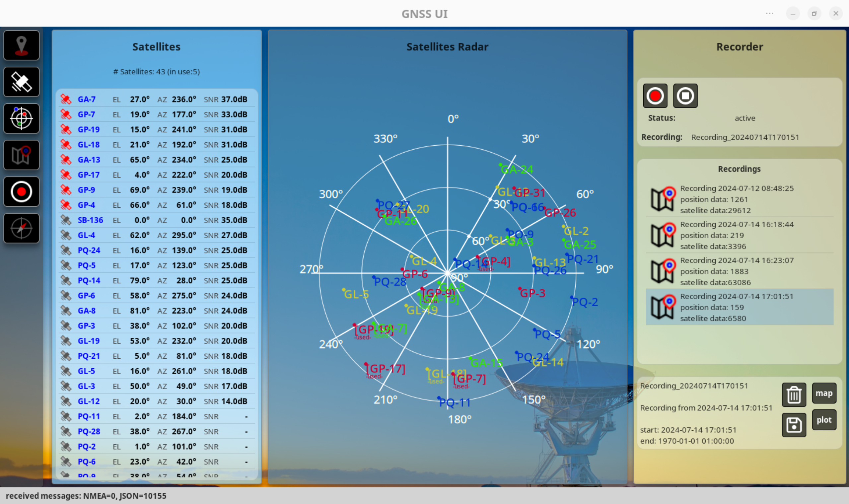Click the PQ-28 satellite row

coord(156,431)
